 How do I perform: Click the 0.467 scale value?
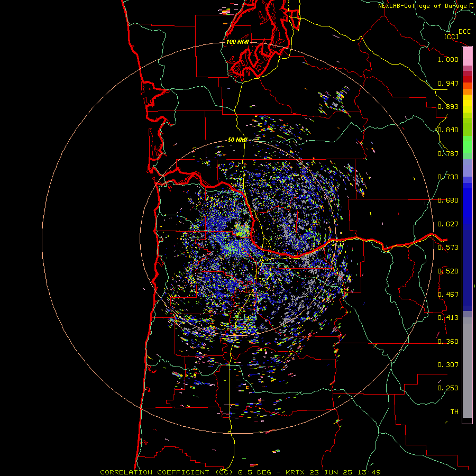pyautogui.click(x=448, y=295)
